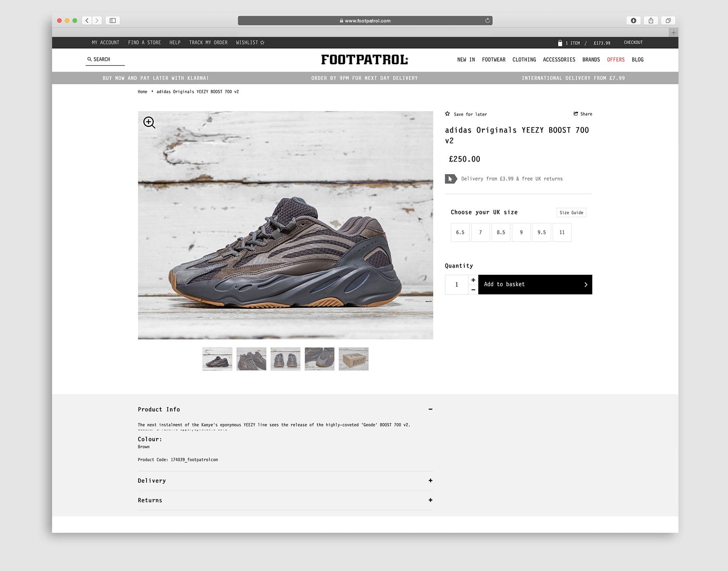The width and height of the screenshot is (728, 571).
Task: Go to the BLOG page
Action: pos(638,60)
